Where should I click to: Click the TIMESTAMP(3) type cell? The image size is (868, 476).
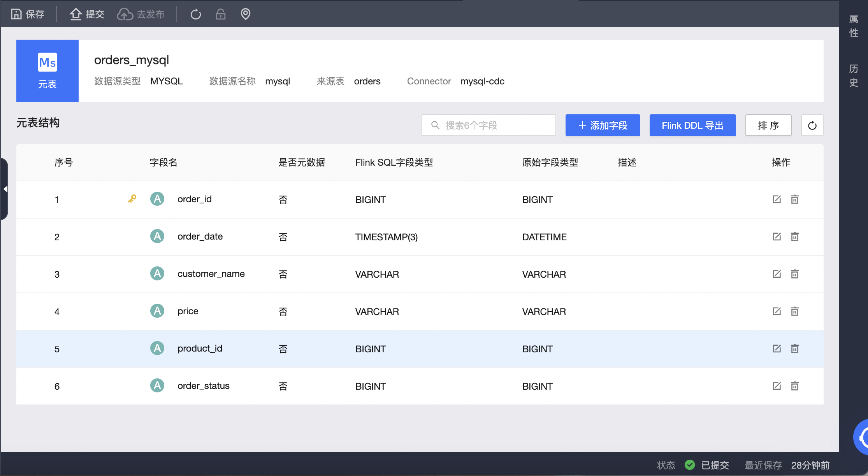click(x=387, y=237)
